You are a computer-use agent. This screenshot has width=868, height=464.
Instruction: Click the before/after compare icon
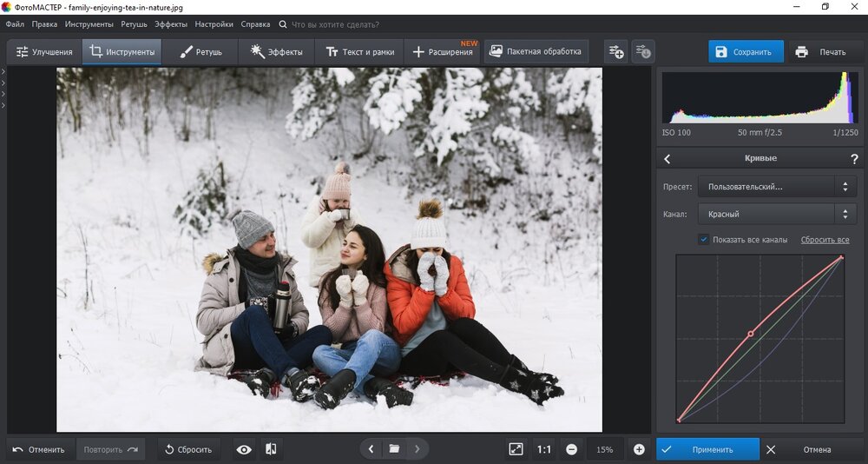[271, 449]
